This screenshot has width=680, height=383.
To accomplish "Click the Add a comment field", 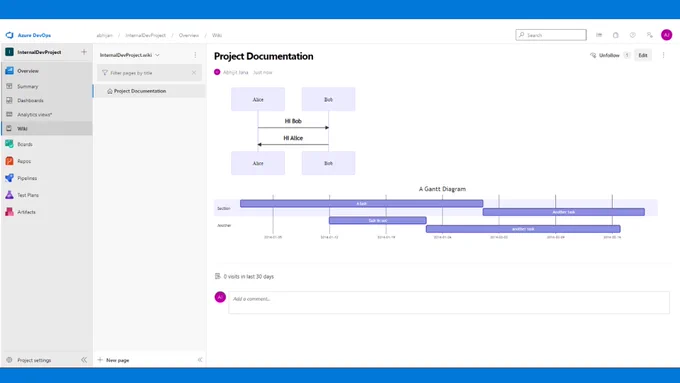I will click(449, 302).
